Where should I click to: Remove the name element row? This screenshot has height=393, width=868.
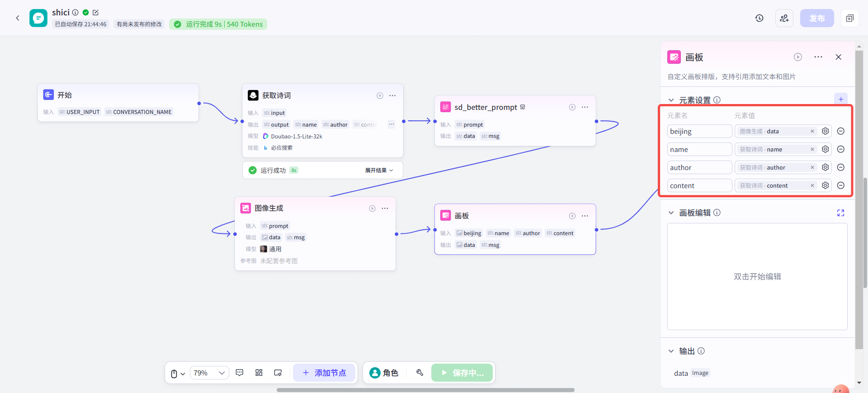point(841,149)
